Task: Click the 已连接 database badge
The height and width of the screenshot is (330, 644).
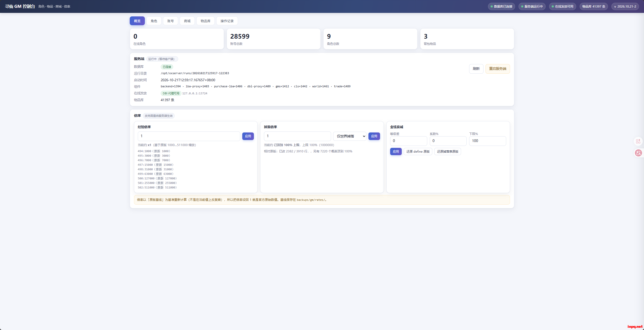Action: pos(167,67)
